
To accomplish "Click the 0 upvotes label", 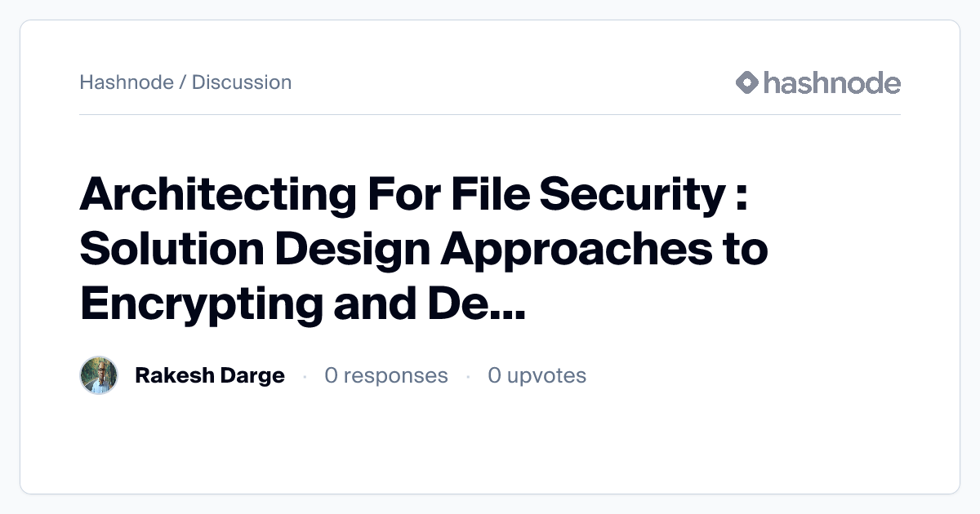I will pyautogui.click(x=537, y=375).
